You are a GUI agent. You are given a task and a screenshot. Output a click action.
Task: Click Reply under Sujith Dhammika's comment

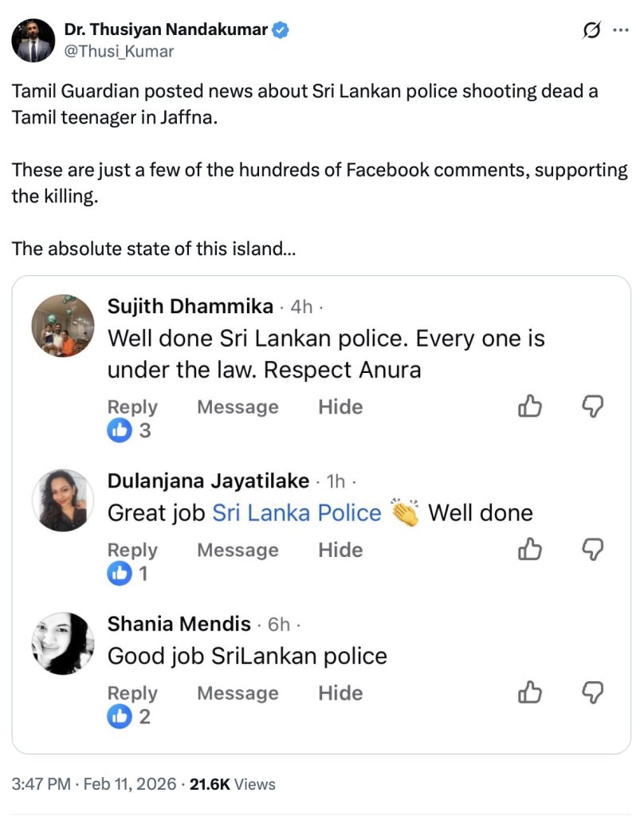[x=132, y=407]
